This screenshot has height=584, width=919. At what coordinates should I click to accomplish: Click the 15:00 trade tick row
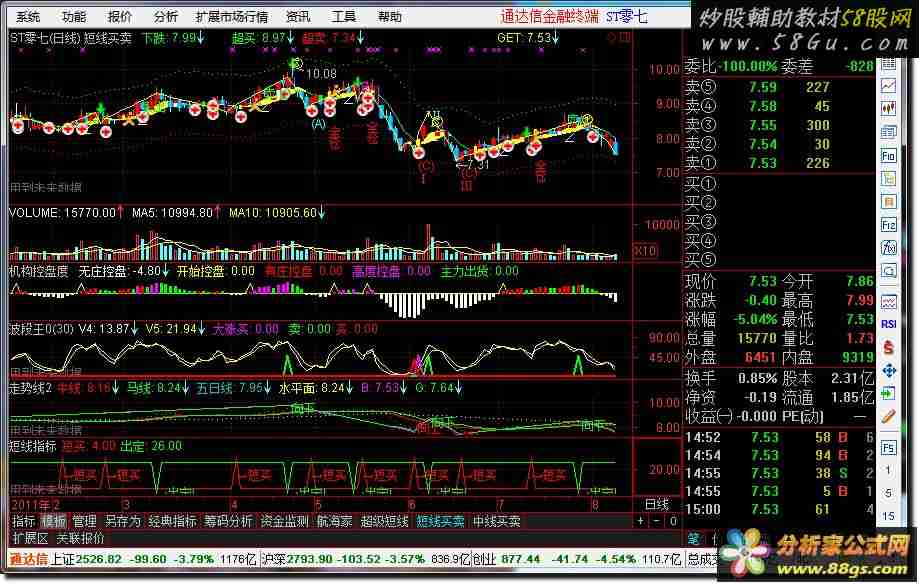778,509
